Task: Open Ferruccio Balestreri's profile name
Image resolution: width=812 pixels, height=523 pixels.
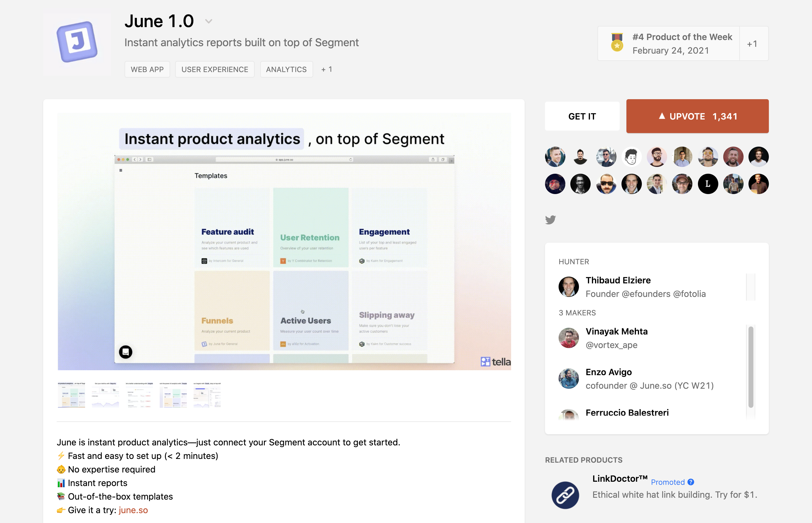Action: [x=627, y=413]
